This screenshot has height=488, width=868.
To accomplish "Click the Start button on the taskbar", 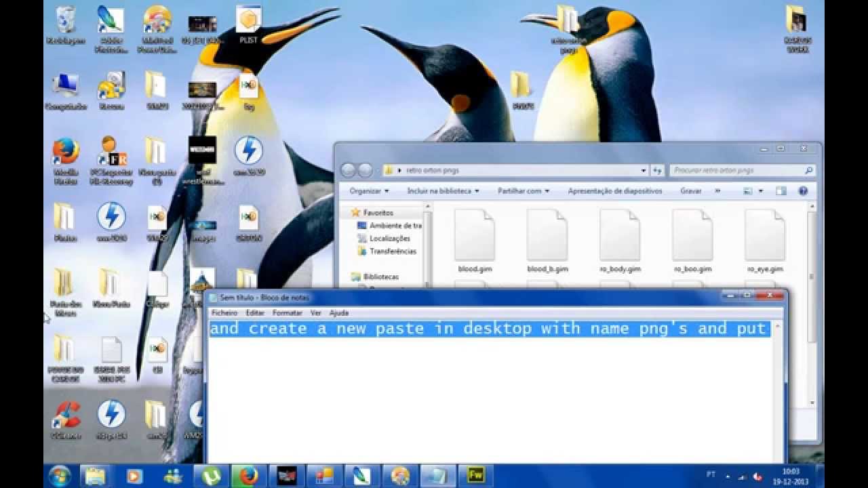I will pos(60,476).
